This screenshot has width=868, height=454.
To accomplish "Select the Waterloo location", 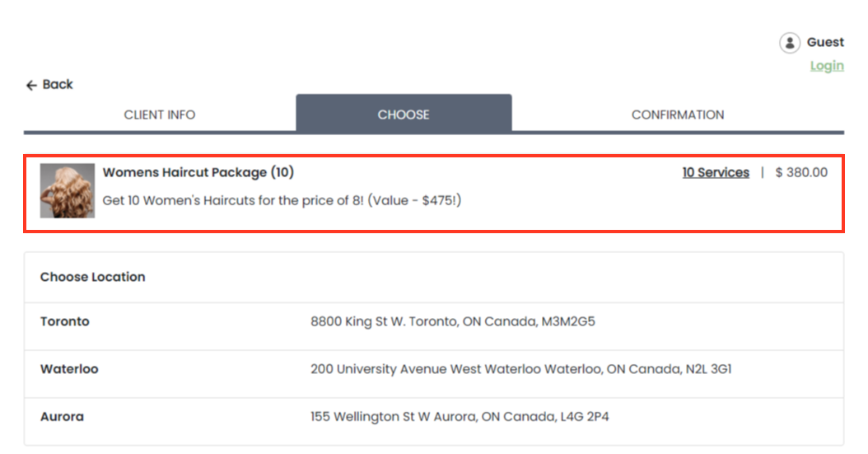I will (69, 369).
